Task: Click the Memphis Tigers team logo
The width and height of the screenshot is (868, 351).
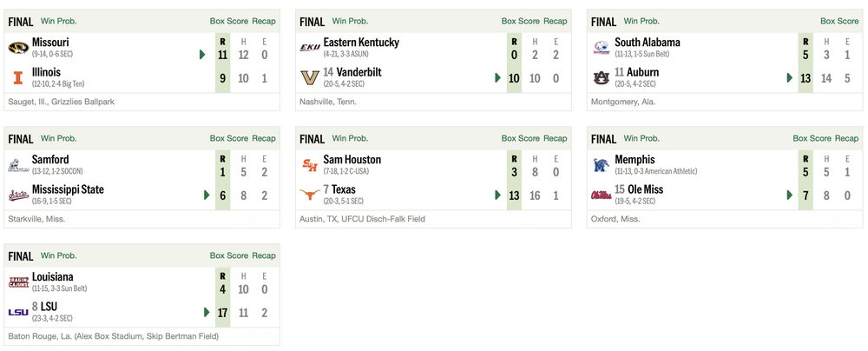Action: coord(601,164)
